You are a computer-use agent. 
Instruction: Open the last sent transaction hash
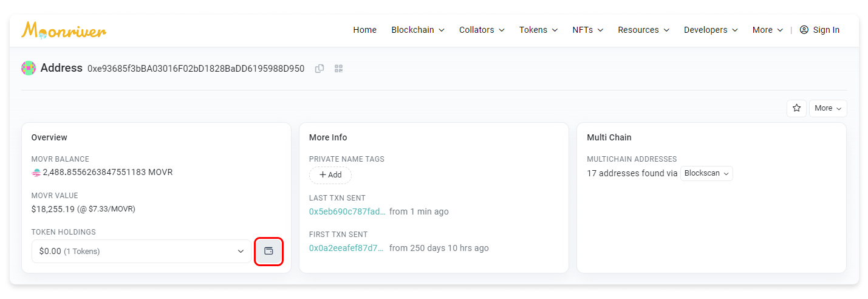click(347, 211)
